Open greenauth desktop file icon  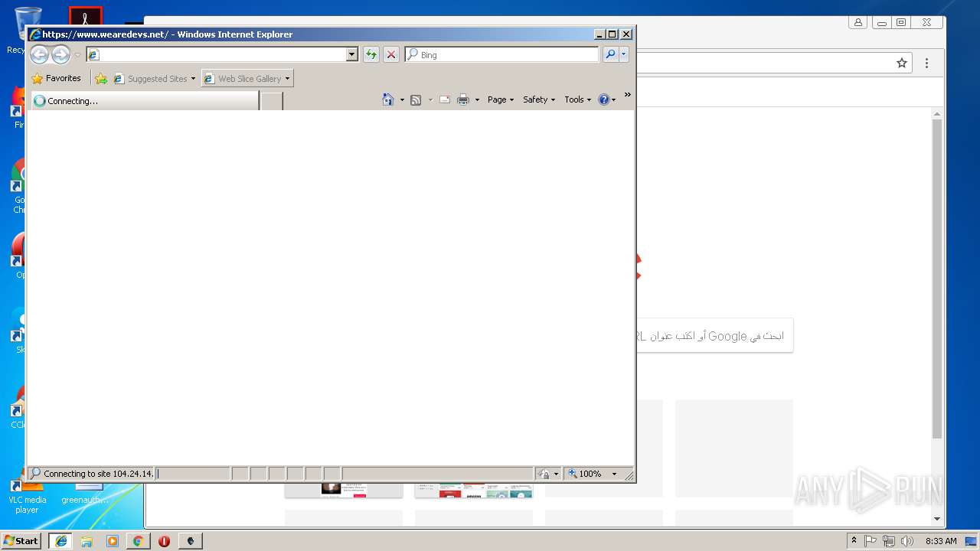[85, 494]
